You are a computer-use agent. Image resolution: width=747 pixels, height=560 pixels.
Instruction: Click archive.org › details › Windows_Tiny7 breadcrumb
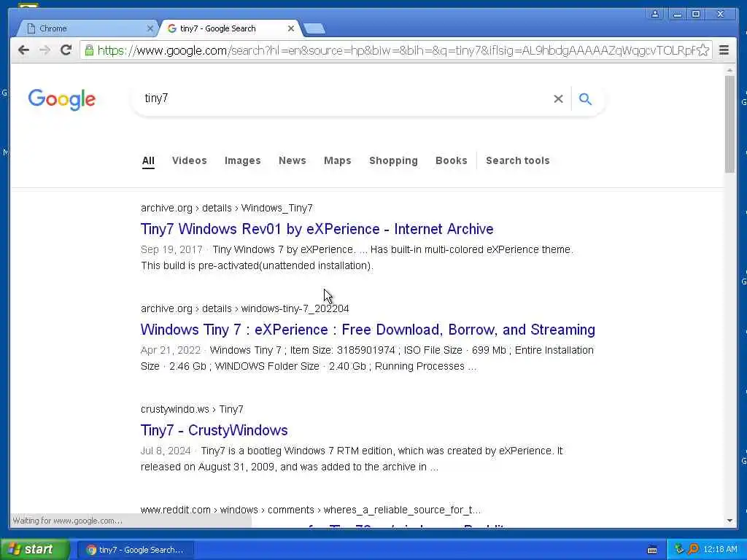pos(227,208)
